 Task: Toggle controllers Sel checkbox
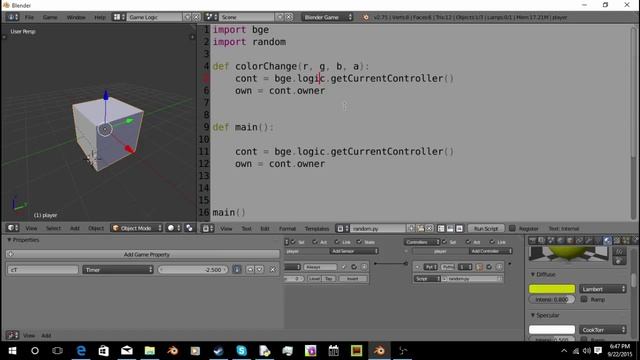pos(444,242)
